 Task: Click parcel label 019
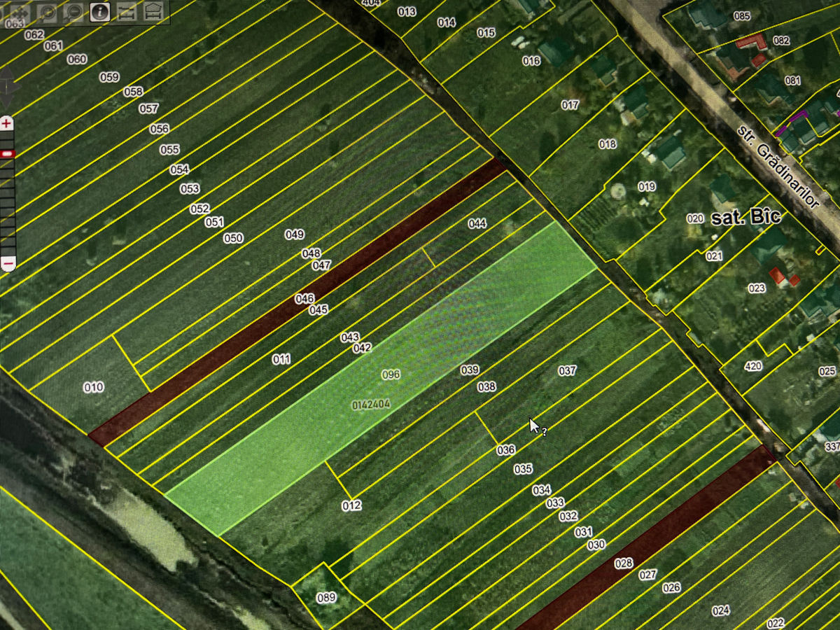click(647, 186)
